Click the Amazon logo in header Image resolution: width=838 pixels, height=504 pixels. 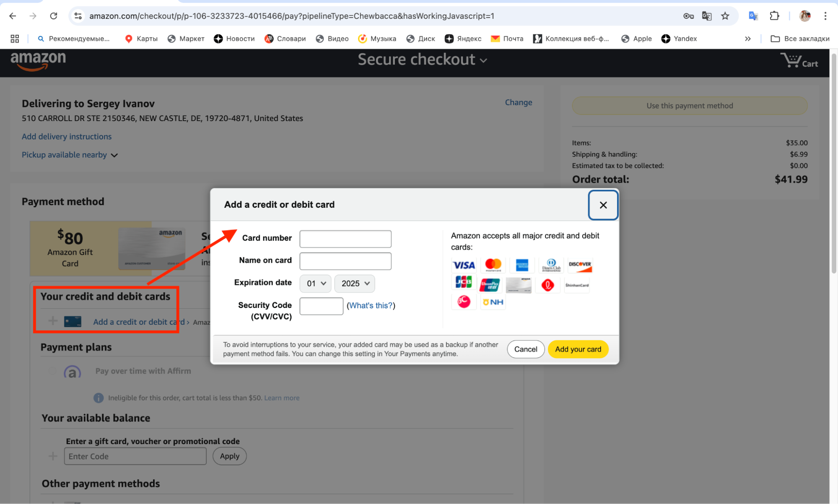coord(38,60)
